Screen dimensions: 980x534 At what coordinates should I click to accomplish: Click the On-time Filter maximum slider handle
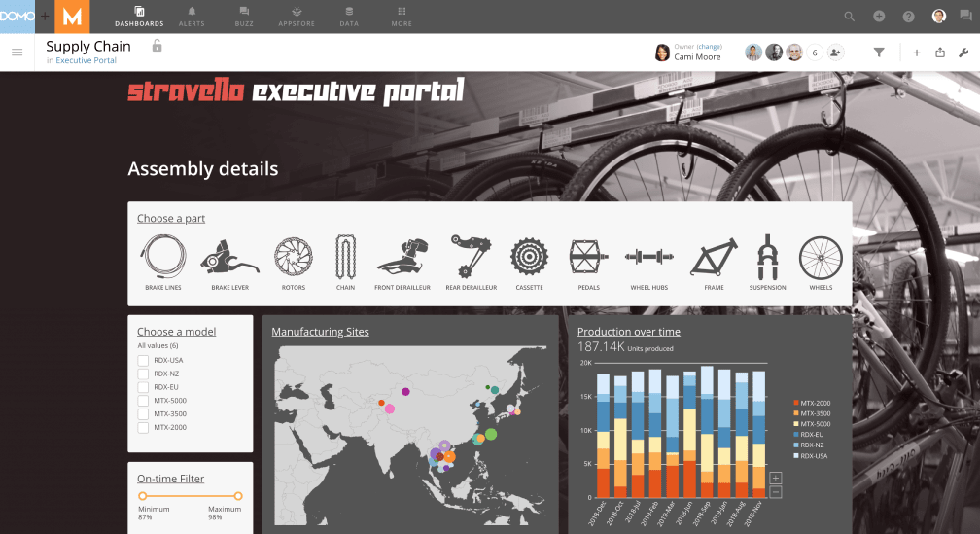238,496
